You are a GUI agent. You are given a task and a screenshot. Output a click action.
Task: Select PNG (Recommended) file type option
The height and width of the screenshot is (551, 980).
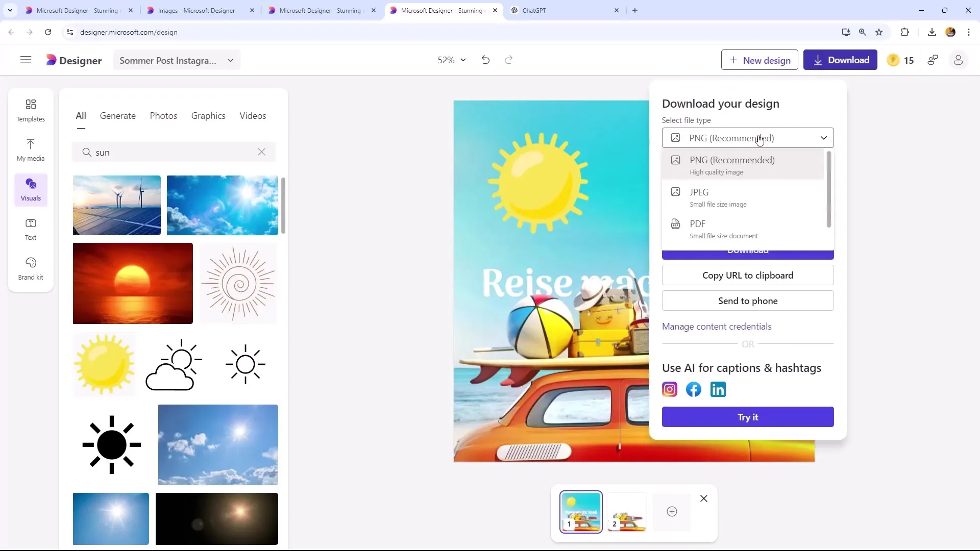[743, 165]
